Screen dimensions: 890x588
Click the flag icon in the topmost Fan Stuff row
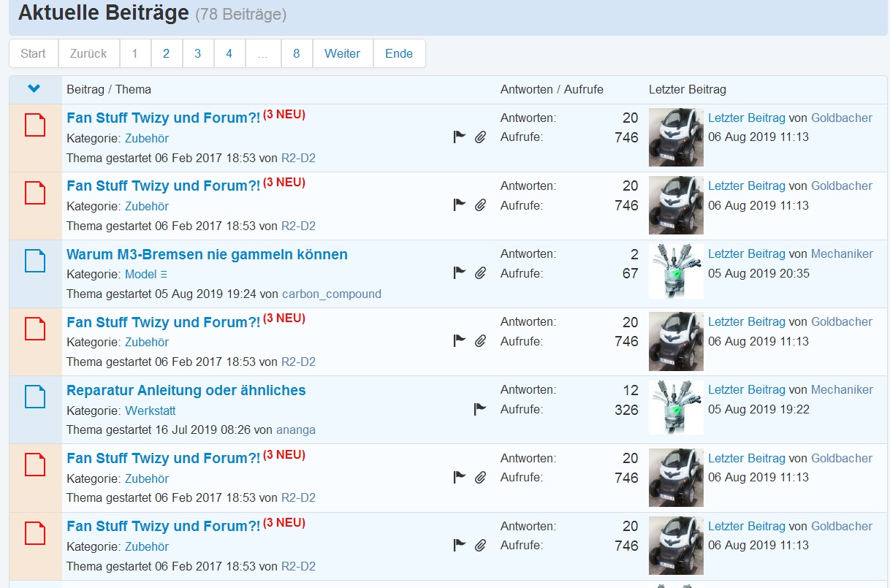point(460,137)
